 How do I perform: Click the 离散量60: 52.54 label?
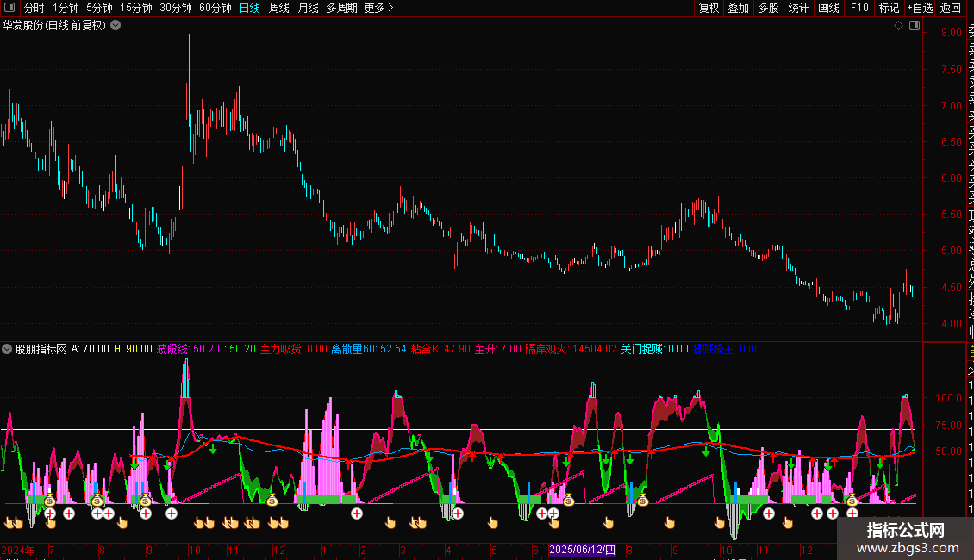coord(368,349)
